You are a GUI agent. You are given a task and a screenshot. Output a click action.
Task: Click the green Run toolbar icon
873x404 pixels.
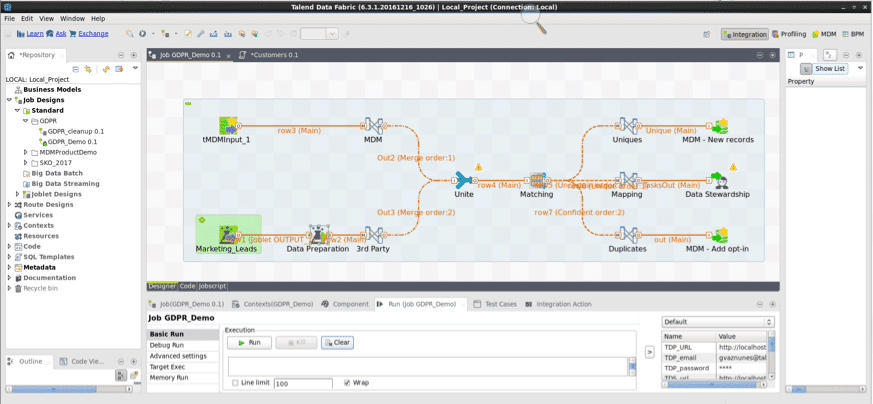(x=143, y=34)
